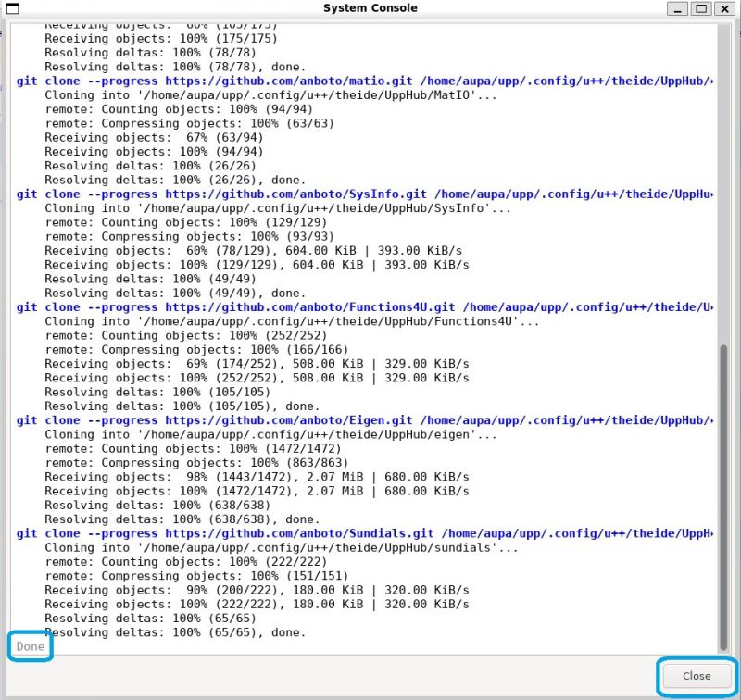
Task: Minimize the System Console window
Action: [677, 9]
